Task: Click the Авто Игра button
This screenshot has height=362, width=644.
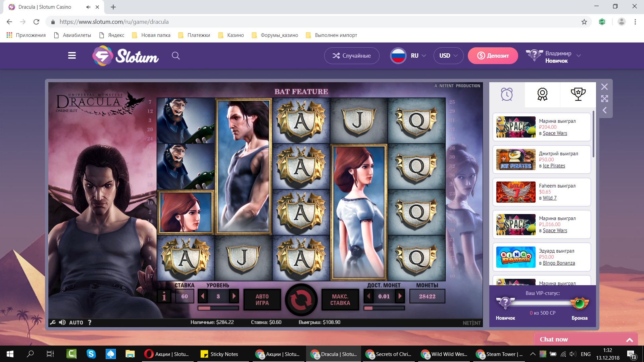Action: pos(262,300)
